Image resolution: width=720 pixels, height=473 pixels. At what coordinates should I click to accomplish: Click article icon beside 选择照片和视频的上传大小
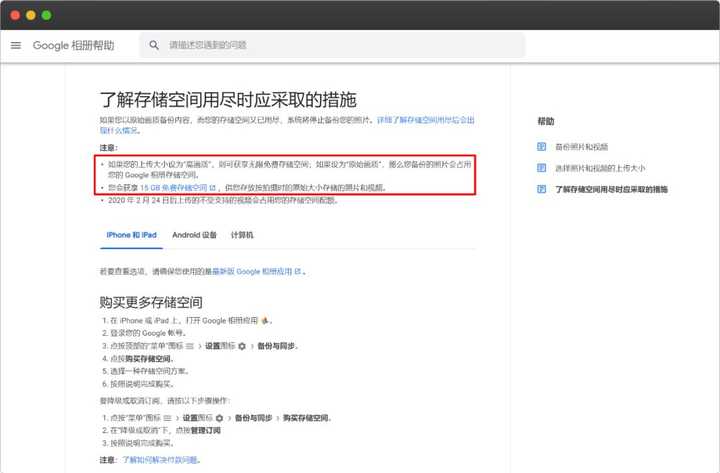tap(542, 168)
